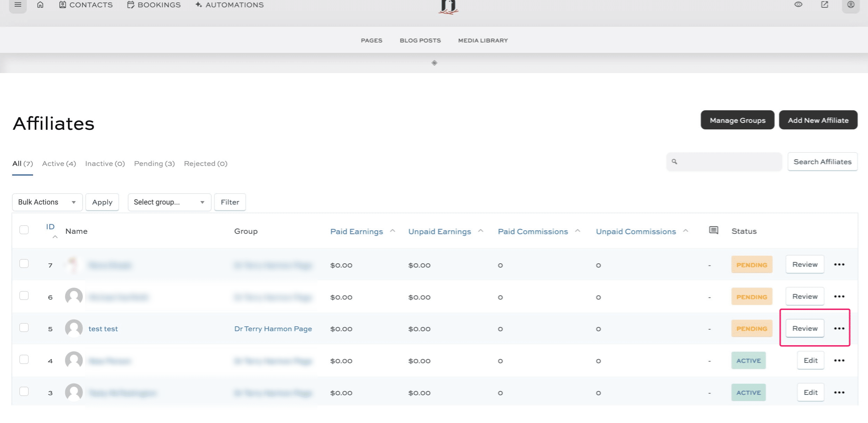Image resolution: width=868 pixels, height=423 pixels.
Task: Click the home icon in top bar
Action: point(40,5)
